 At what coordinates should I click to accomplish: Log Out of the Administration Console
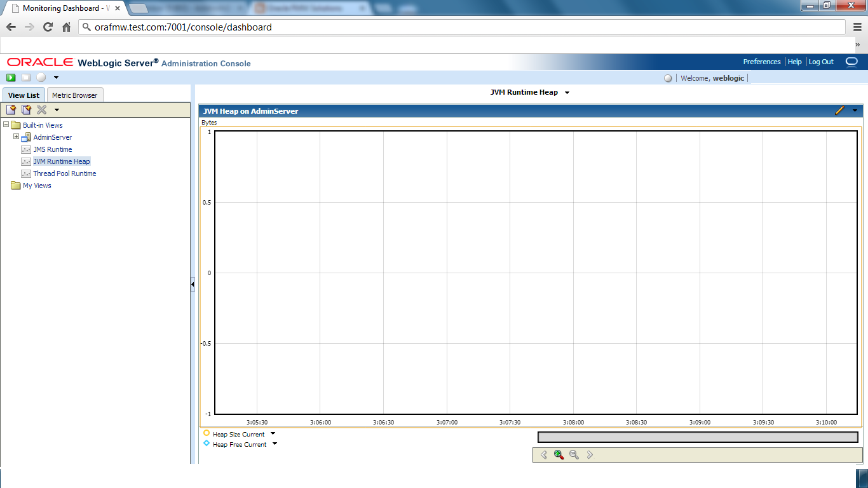coord(821,62)
